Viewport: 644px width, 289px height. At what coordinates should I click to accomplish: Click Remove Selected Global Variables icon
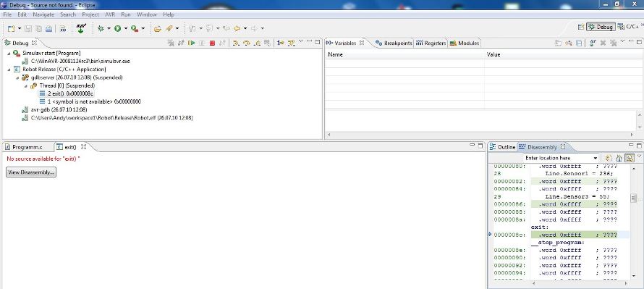[x=603, y=43]
